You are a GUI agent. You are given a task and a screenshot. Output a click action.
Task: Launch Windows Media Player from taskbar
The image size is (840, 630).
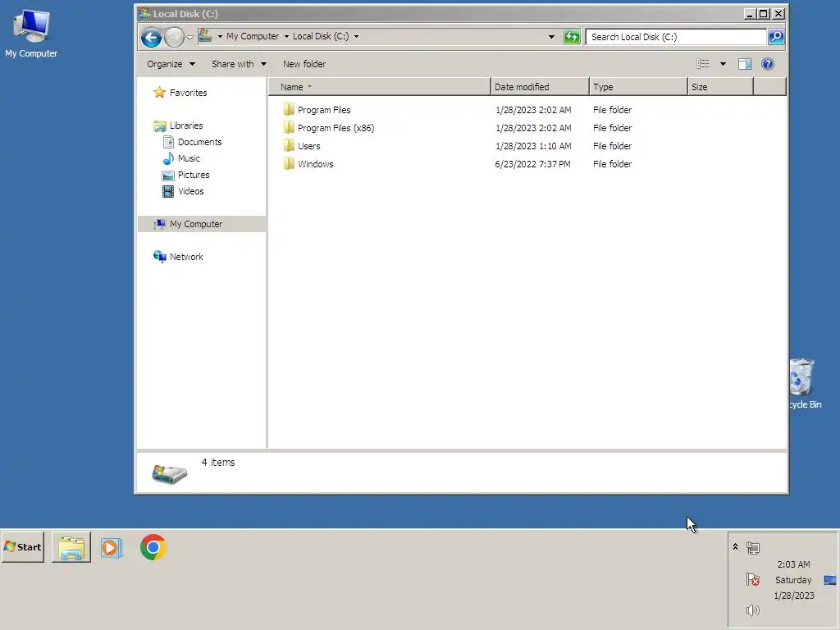(112, 548)
